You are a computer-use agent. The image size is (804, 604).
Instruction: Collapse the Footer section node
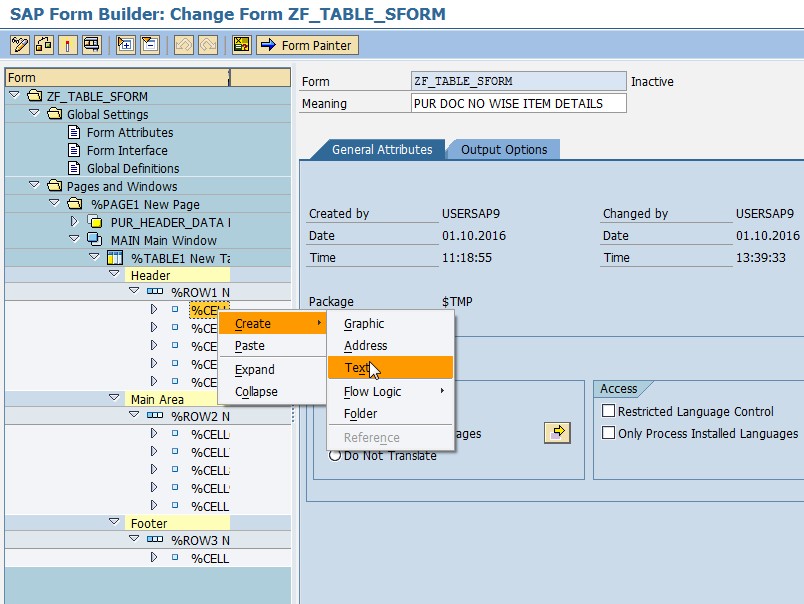114,522
